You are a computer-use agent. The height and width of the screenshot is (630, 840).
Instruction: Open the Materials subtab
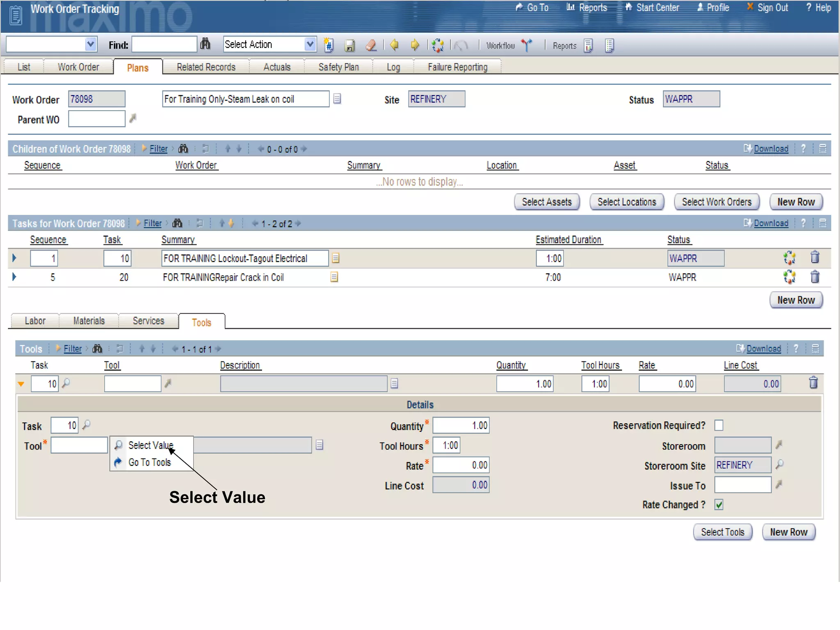point(89,321)
